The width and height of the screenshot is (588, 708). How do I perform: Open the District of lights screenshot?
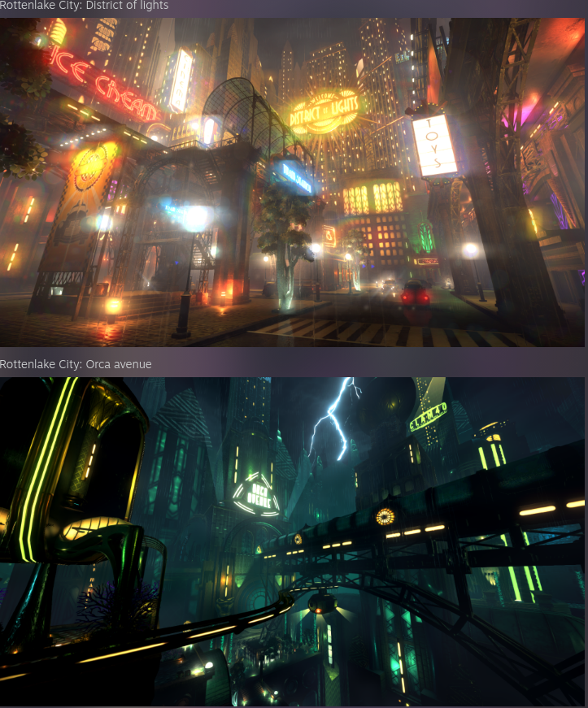coord(292,182)
